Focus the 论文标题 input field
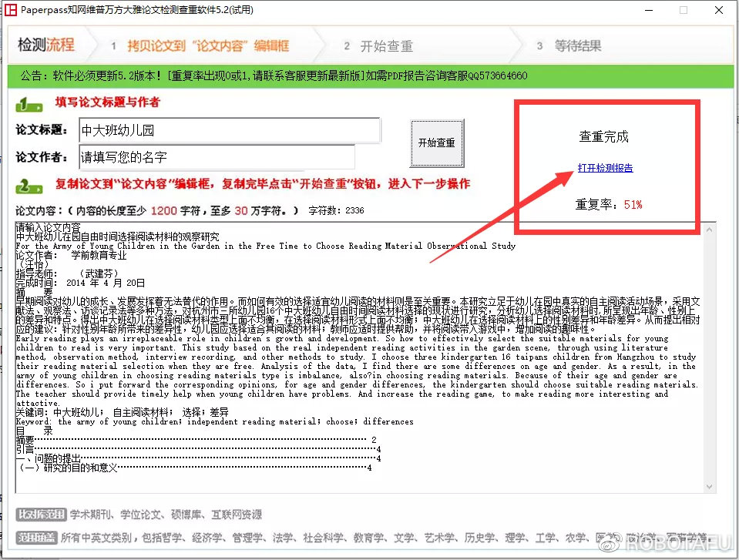Image resolution: width=739 pixels, height=560 pixels. click(x=230, y=130)
